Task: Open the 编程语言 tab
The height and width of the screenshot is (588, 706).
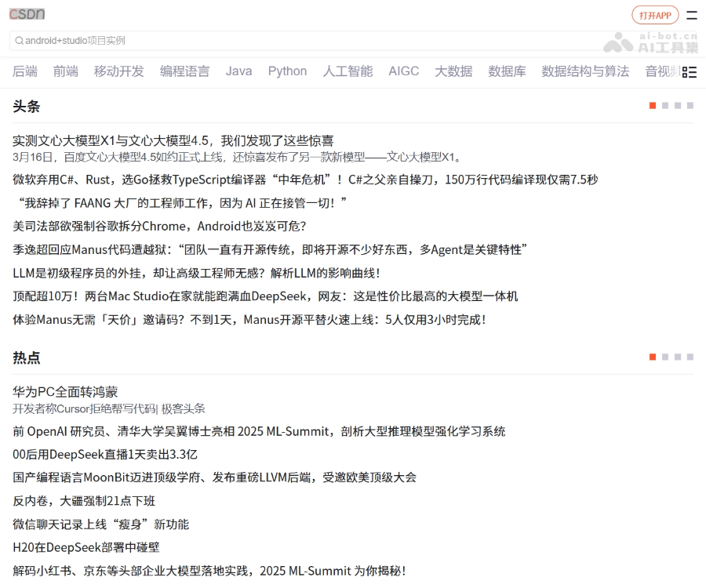Action: click(184, 71)
